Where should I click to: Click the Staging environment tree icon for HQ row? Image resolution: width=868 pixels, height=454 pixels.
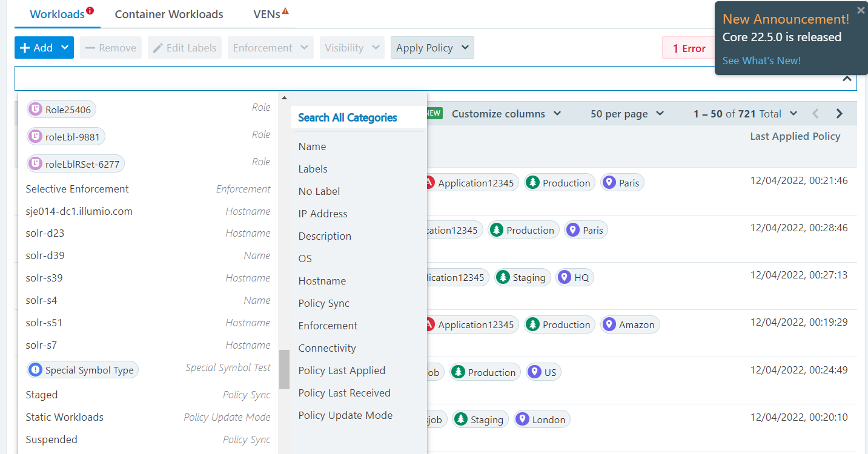503,277
